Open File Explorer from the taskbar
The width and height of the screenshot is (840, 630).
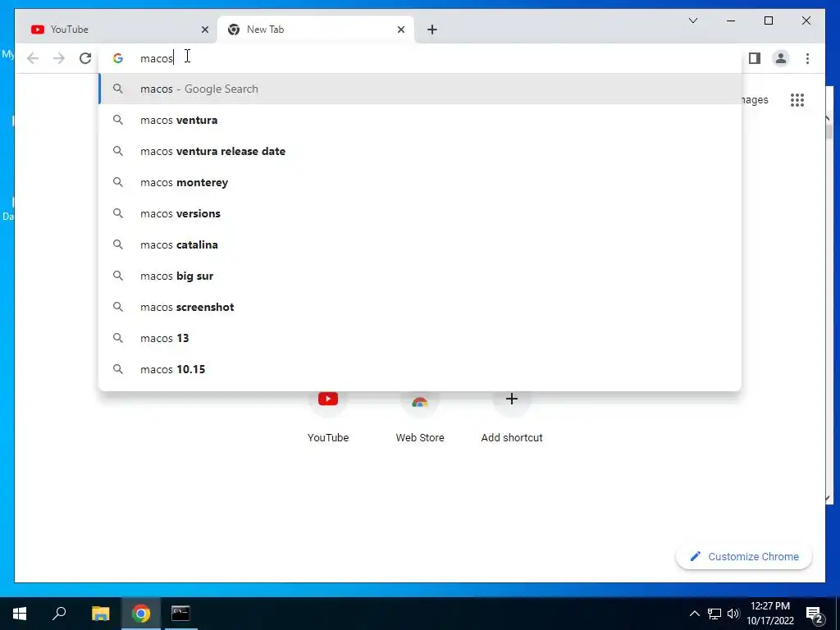point(100,614)
